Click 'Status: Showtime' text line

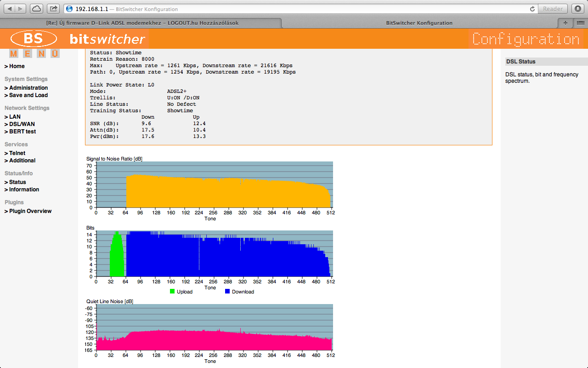[116, 53]
